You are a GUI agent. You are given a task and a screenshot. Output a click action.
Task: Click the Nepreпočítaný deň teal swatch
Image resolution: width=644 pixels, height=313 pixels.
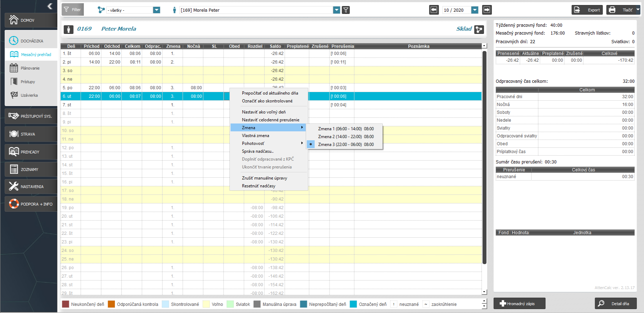coord(304,304)
